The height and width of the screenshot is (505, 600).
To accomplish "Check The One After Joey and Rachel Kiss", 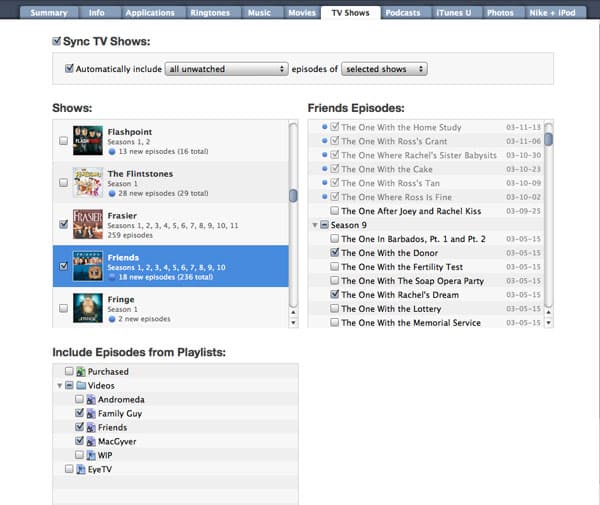I will [x=334, y=210].
